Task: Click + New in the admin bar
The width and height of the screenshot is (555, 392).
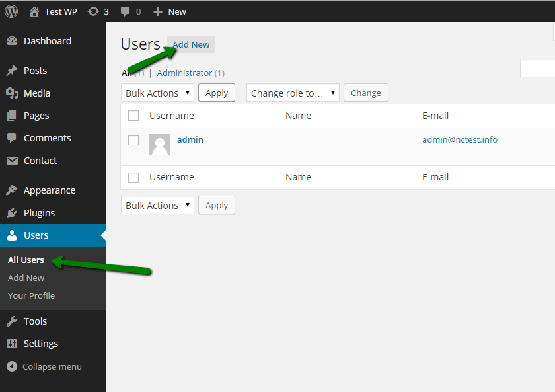Action: point(169,11)
